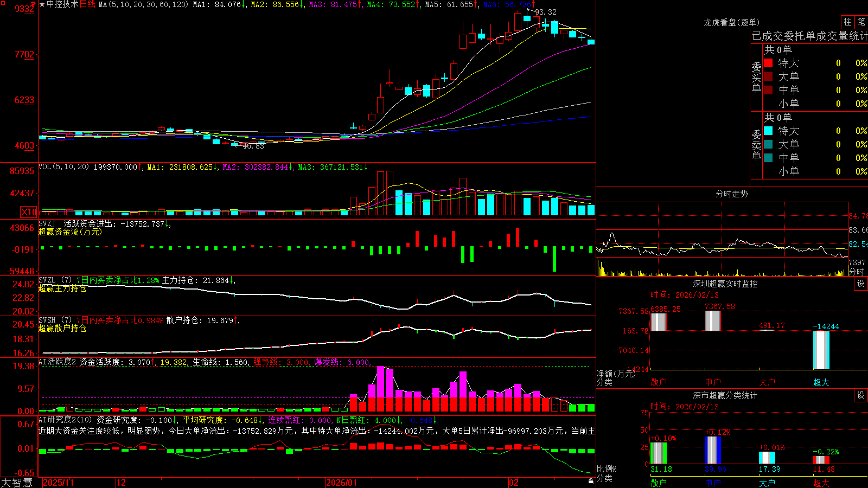This screenshot has height=488, width=868.
Task: Click the teal 大单 sell-order swatch
Action: [x=768, y=144]
